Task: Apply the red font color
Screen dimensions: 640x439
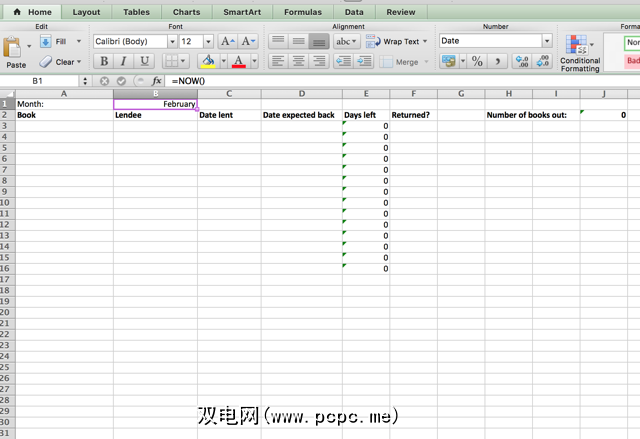Action: [x=239, y=62]
